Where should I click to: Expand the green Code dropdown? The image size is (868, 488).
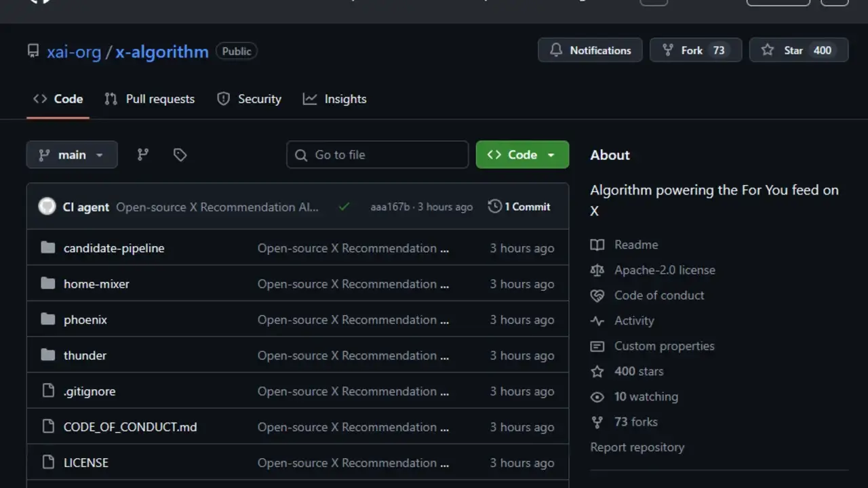(x=522, y=155)
